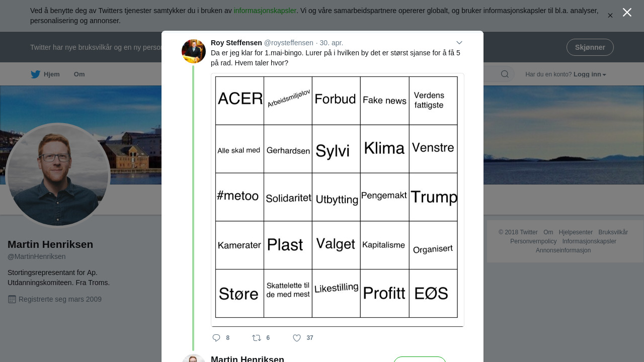Open the informasjonskapsler link in the notice
Viewport: 644px width, 362px height.
[x=265, y=11]
